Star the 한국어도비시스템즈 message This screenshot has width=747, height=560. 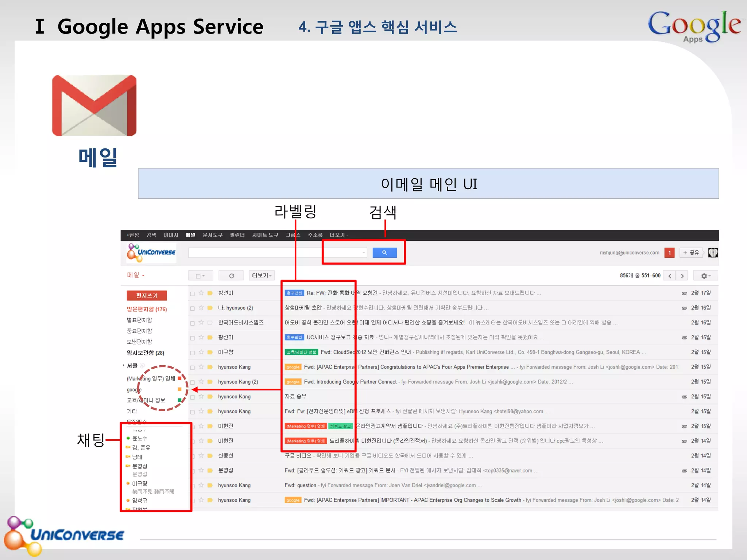click(x=201, y=322)
